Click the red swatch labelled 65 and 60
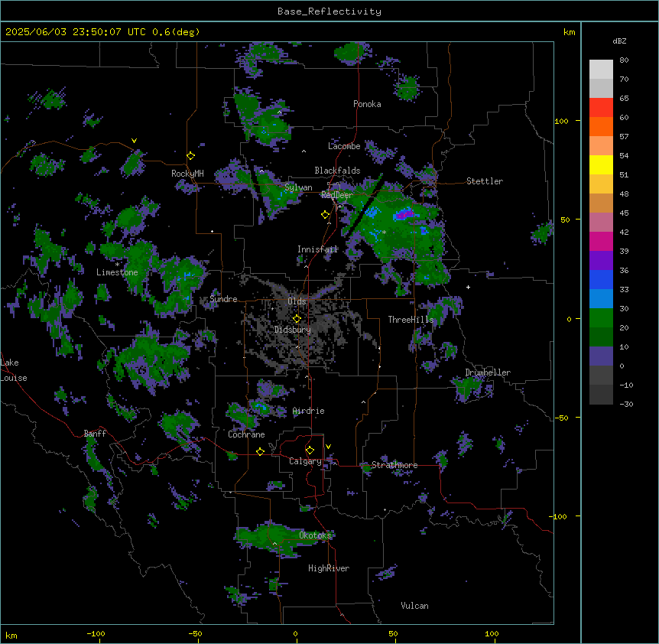Screen dimensions: 659x644 (x=601, y=108)
